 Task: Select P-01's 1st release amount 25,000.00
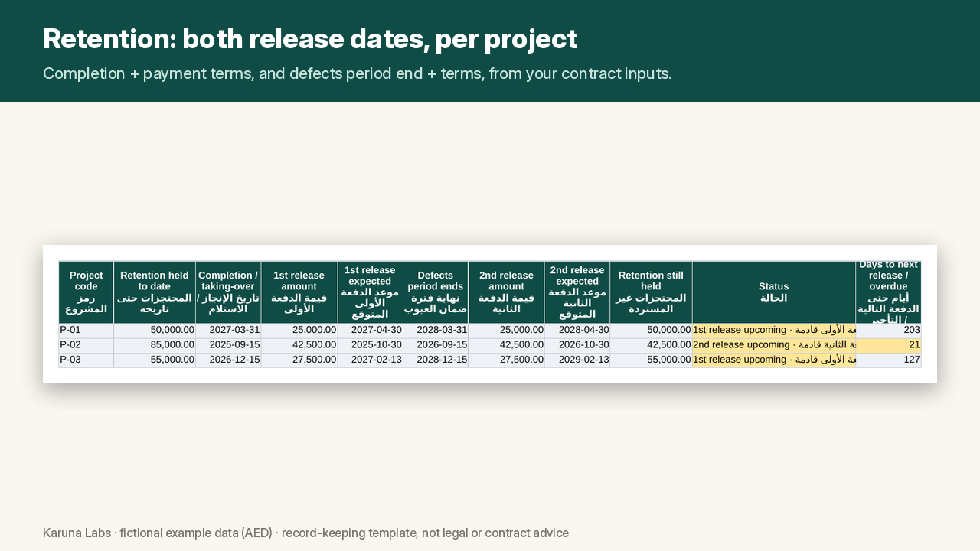click(x=299, y=331)
